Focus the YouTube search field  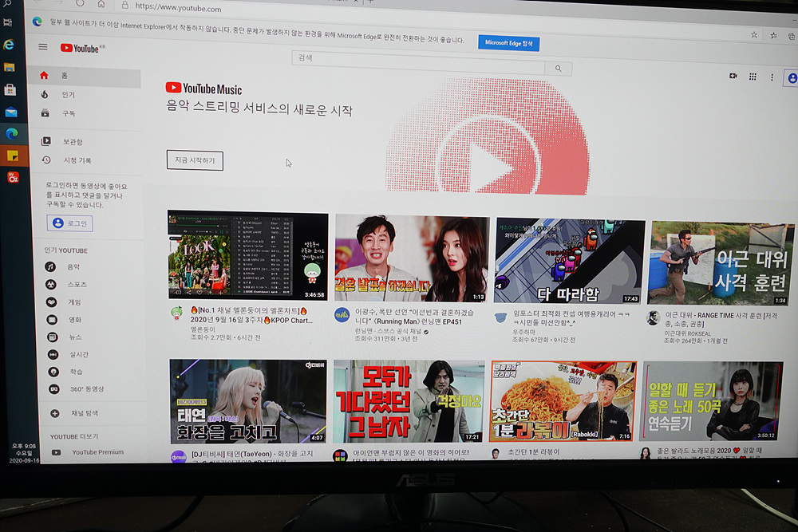418,61
